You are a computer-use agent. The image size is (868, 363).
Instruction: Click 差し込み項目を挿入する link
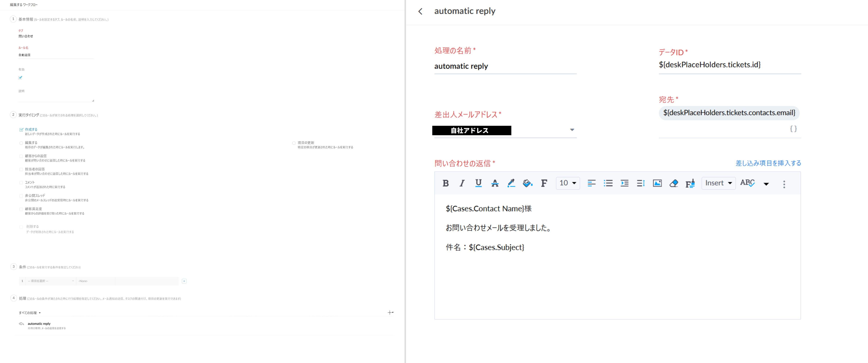[768, 163]
